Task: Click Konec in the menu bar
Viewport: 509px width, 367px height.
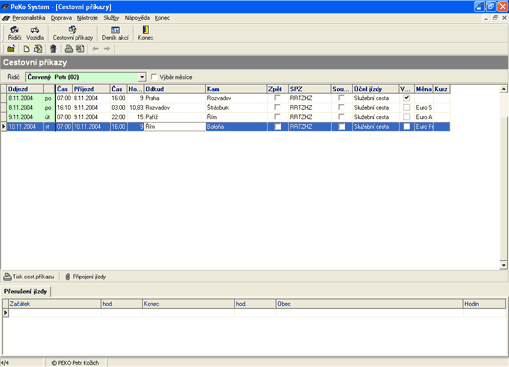Action: tap(162, 18)
